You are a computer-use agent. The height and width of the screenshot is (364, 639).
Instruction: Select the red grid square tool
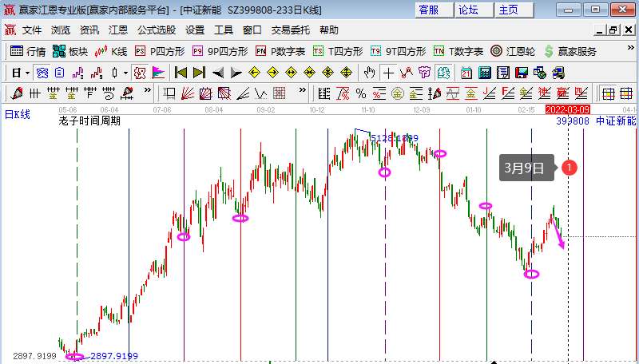[x=279, y=93]
